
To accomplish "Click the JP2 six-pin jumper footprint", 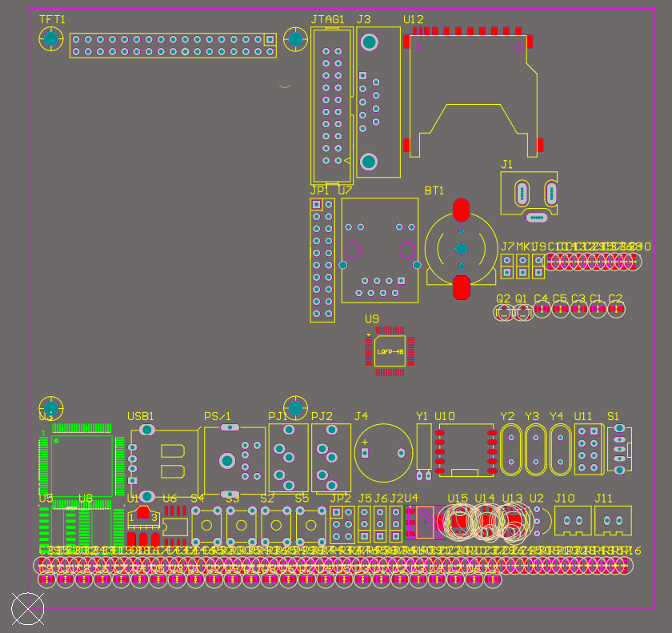I will coord(342,525).
